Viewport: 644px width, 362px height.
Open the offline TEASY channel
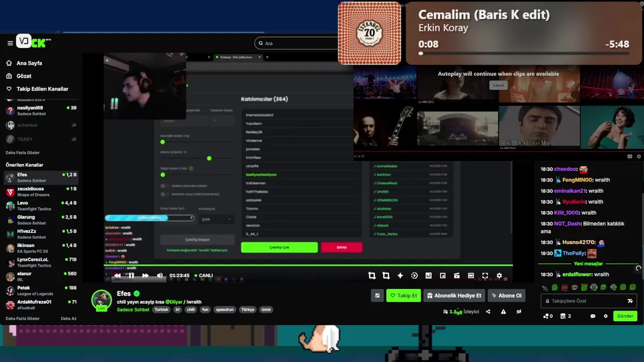pos(41,139)
